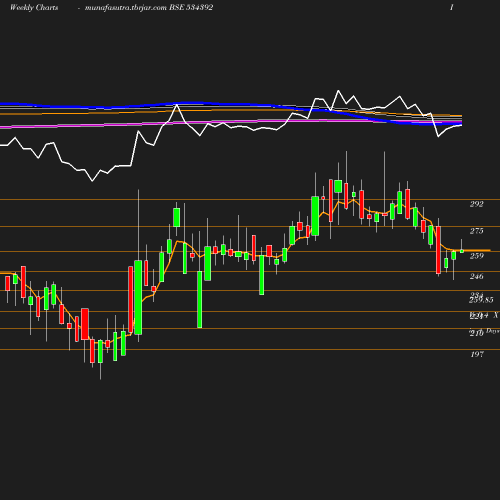Click the 275 price axis label
Viewport: 500px width, 500px height.
click(477, 231)
